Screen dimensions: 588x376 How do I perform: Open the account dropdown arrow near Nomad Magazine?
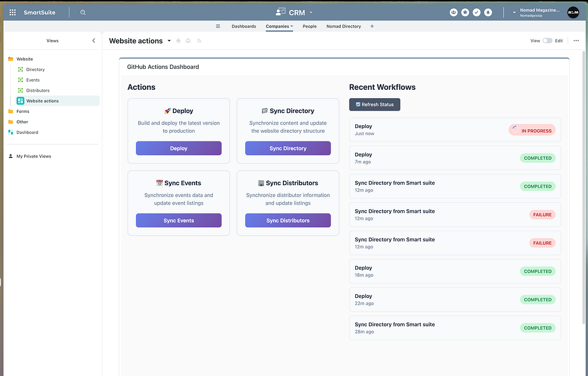click(514, 12)
